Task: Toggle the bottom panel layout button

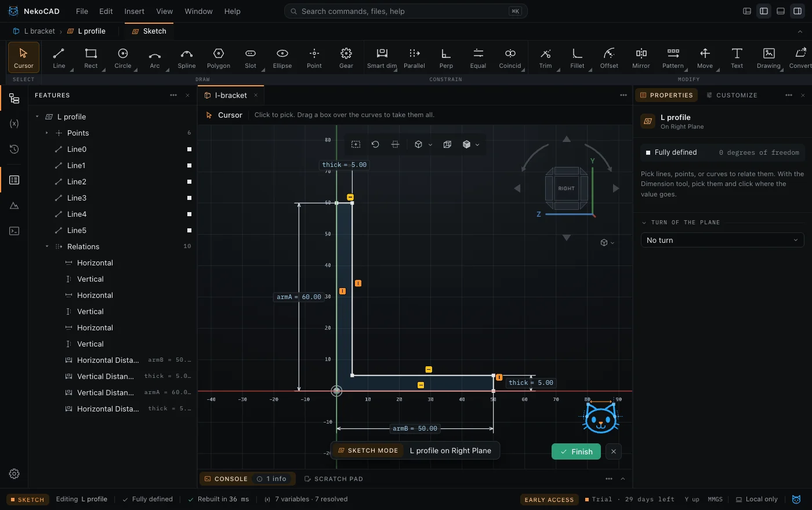Action: point(781,11)
